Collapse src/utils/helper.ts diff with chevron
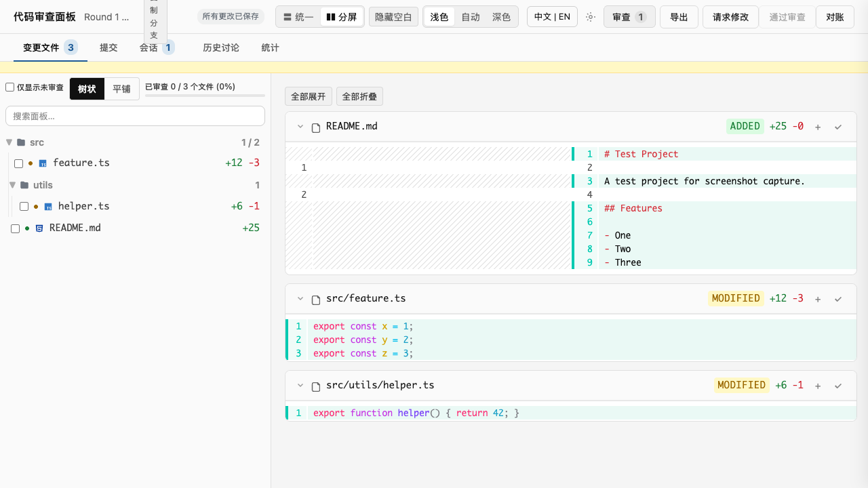Viewport: 868px width, 488px height. tap(300, 386)
